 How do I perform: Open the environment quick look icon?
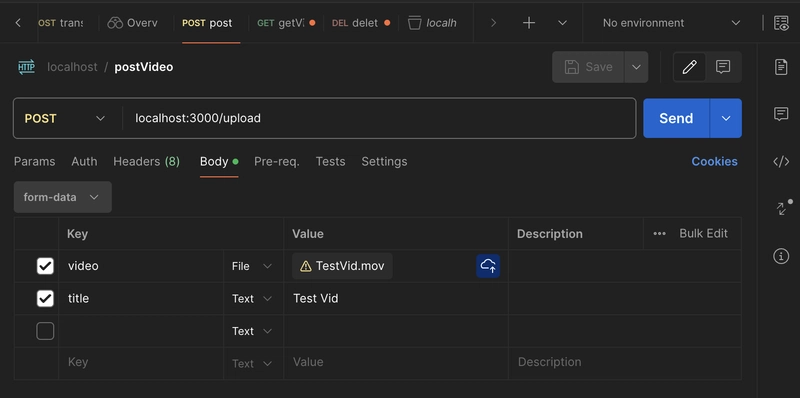(x=781, y=23)
